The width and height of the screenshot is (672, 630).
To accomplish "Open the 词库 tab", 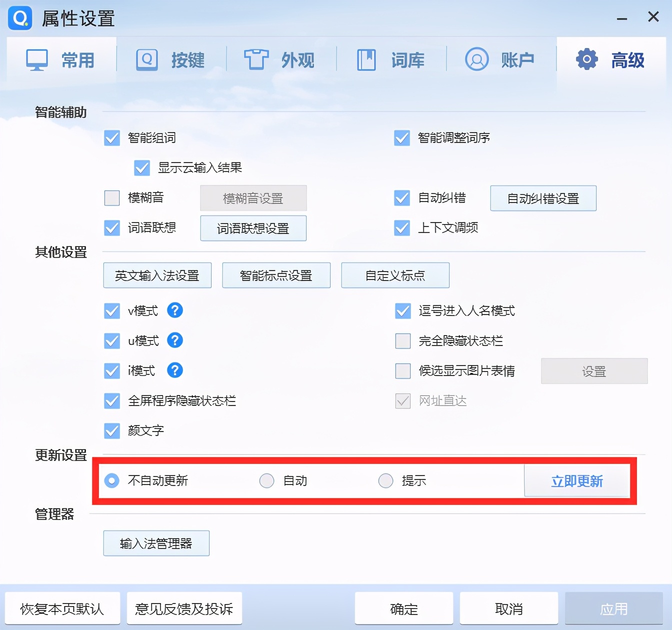I will (x=391, y=59).
